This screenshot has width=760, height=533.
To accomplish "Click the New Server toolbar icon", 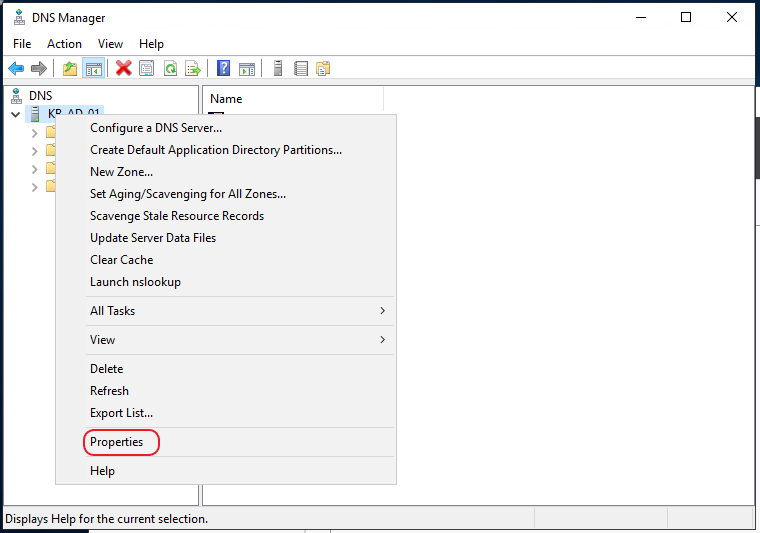I will (x=278, y=68).
